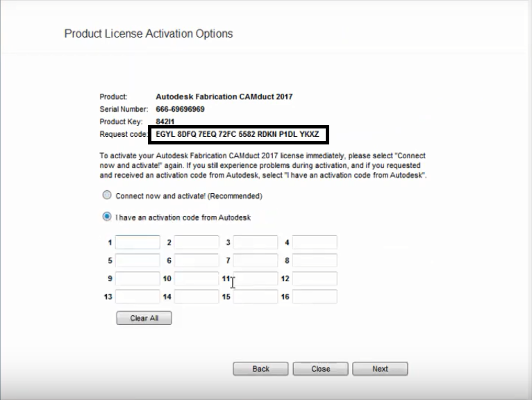Click request code EGYL 8DFQ 7EEQ text
This screenshot has width=532, height=400.
(237, 134)
